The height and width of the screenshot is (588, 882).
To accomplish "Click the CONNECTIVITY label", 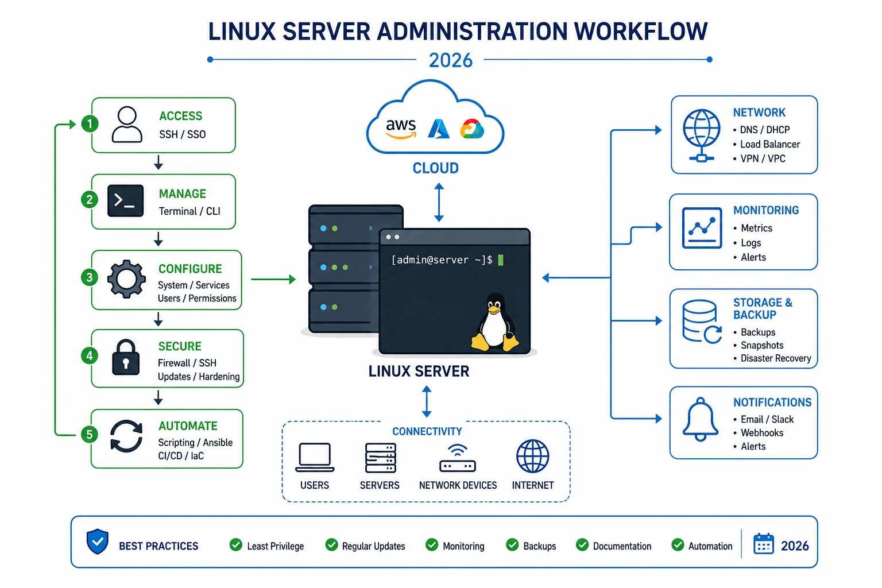I will click(x=427, y=431).
